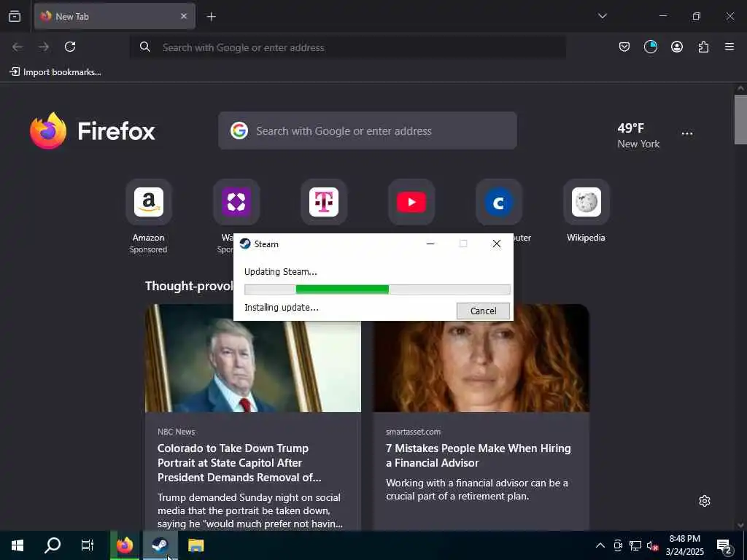Show hidden system tray icons
The height and width of the screenshot is (560, 747).
[x=600, y=545]
